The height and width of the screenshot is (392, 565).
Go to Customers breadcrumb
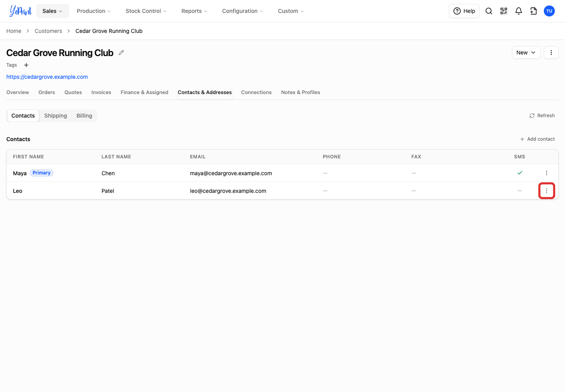48,31
